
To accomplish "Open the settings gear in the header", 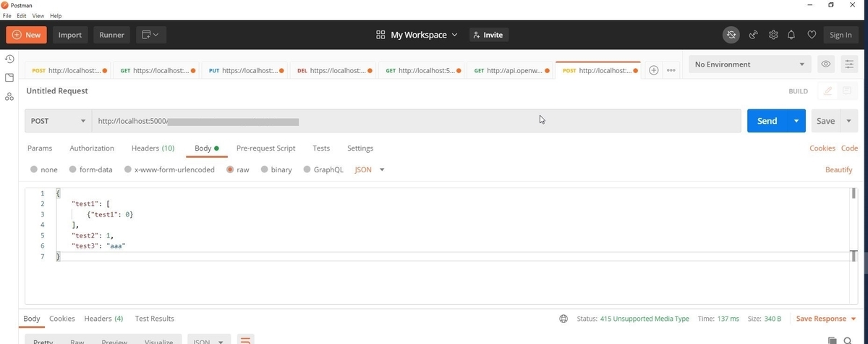I will 773,35.
